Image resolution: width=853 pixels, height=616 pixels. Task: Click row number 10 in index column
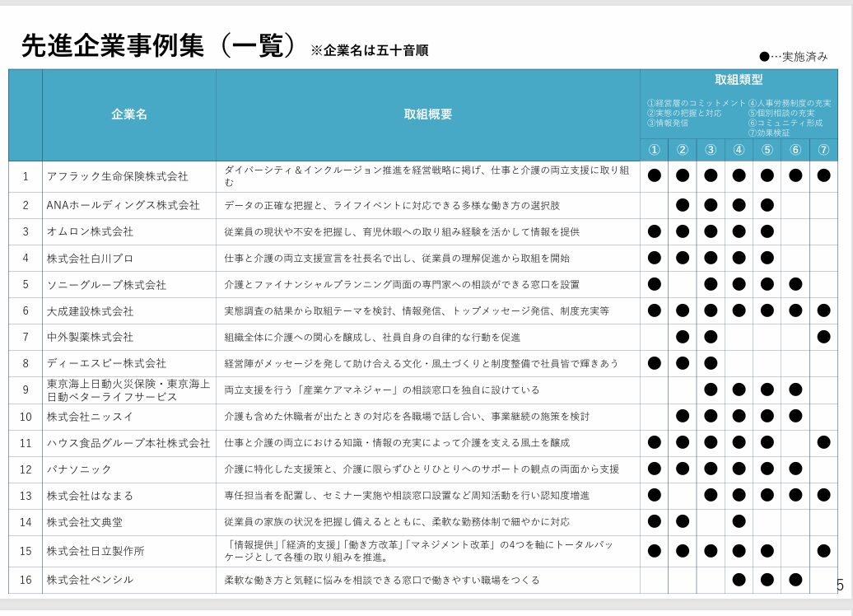(x=26, y=417)
